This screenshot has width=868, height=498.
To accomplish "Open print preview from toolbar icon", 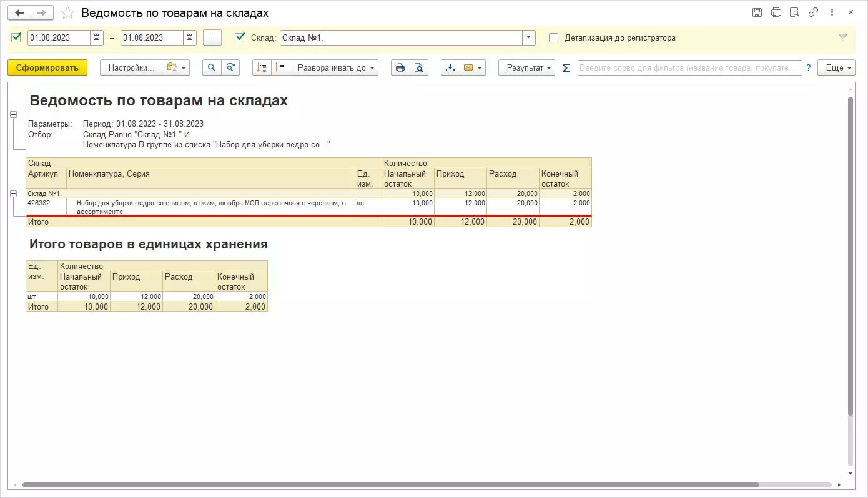I will coord(419,67).
